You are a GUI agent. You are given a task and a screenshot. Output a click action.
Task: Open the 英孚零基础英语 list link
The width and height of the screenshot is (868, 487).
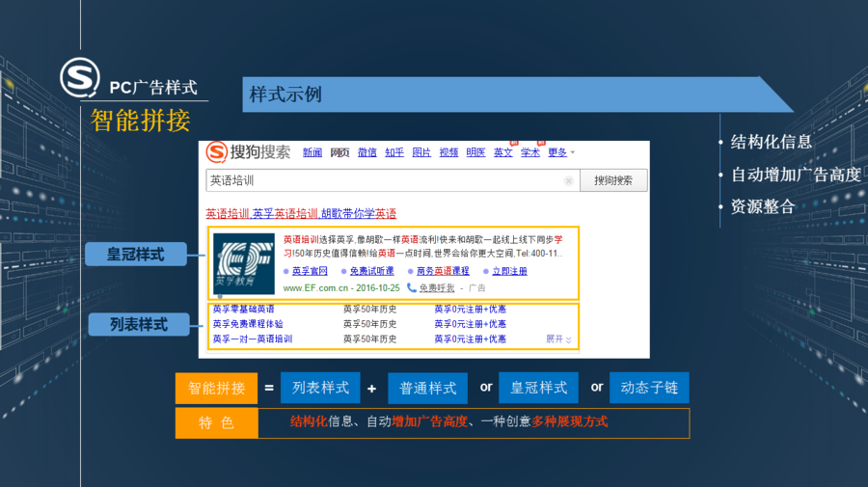point(243,309)
